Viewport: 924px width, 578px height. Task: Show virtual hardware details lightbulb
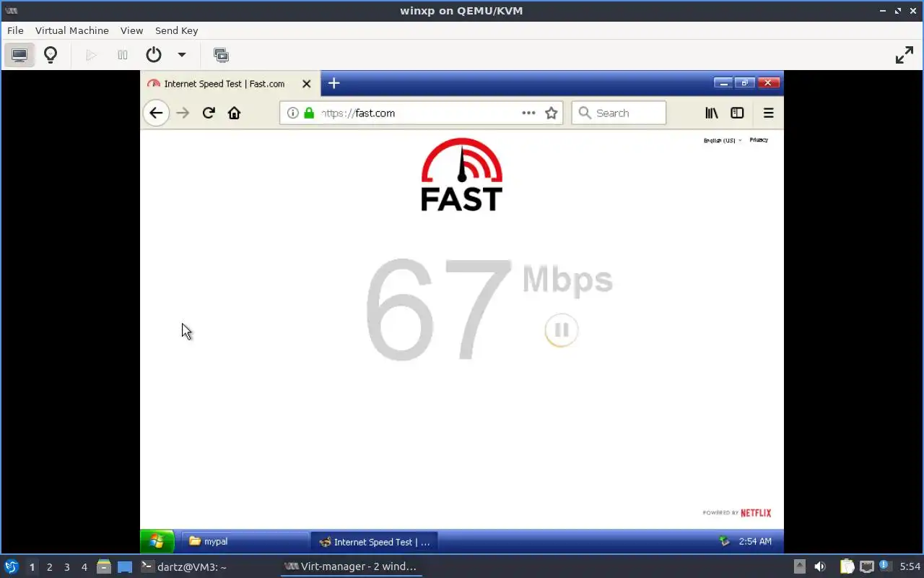51,55
